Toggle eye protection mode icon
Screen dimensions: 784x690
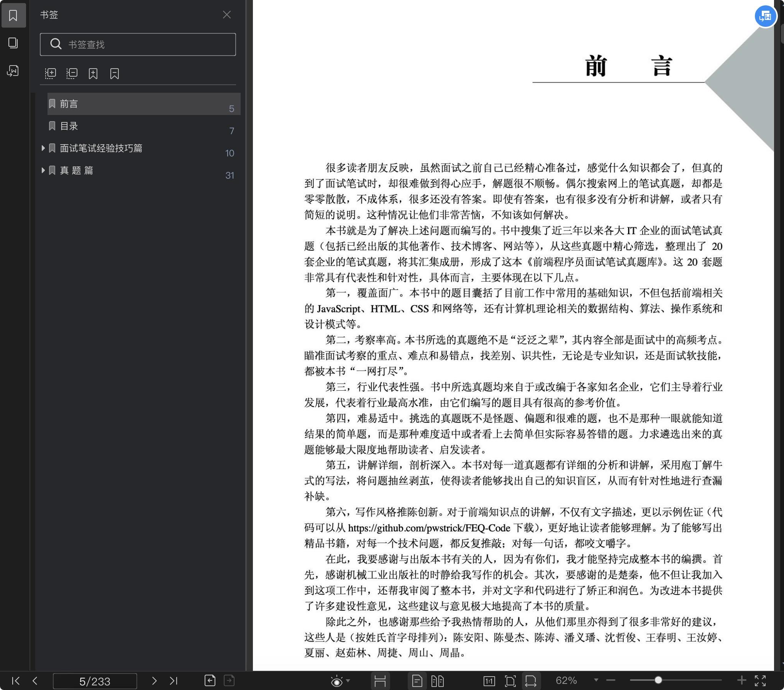[x=336, y=681]
